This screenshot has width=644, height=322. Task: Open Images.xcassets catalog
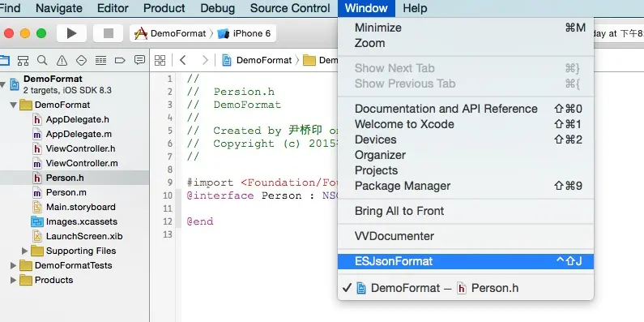(75, 221)
